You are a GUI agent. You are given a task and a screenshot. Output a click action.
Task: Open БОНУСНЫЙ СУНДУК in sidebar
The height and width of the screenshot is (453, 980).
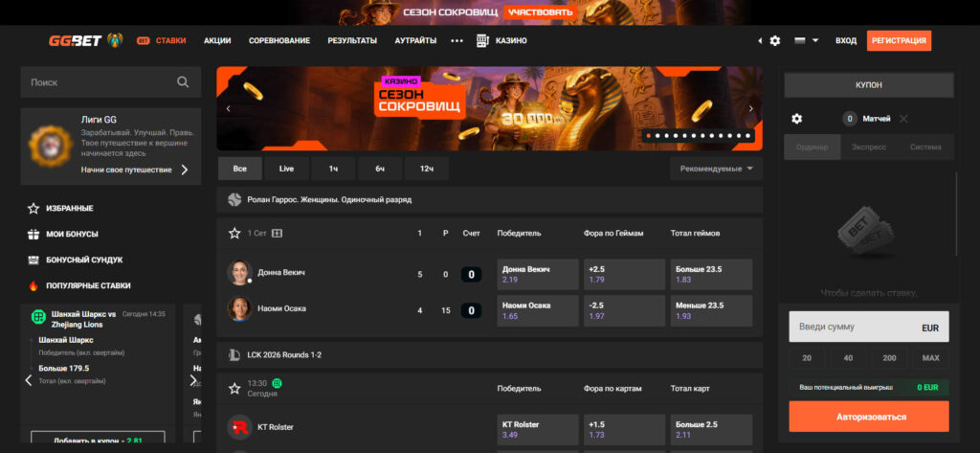coord(84,260)
